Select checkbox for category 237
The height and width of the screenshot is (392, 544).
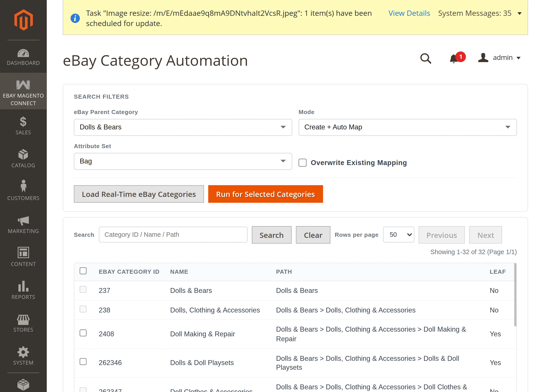coord(83,290)
